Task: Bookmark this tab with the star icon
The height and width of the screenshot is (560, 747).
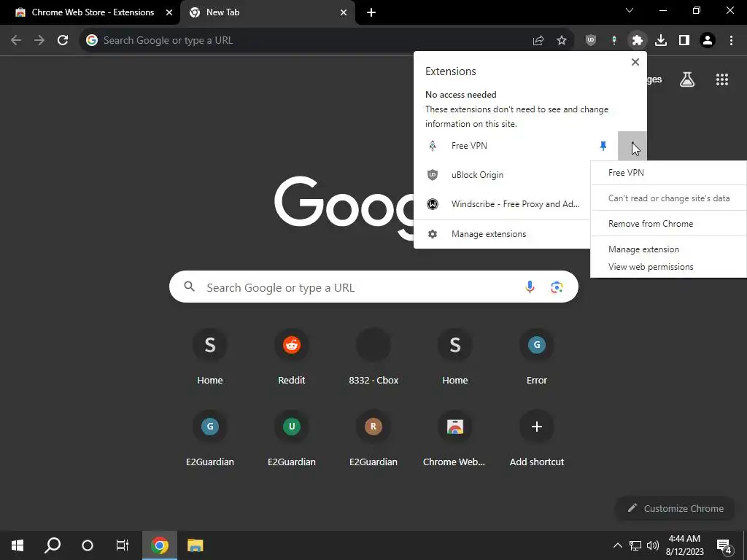Action: click(x=562, y=41)
